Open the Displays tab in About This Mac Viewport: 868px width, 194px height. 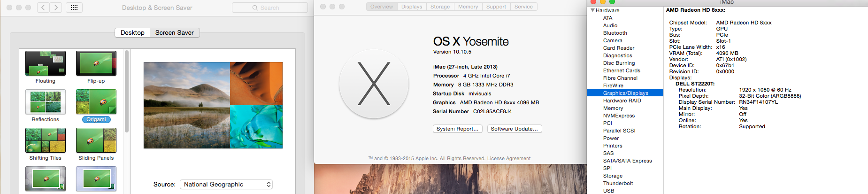pyautogui.click(x=412, y=7)
